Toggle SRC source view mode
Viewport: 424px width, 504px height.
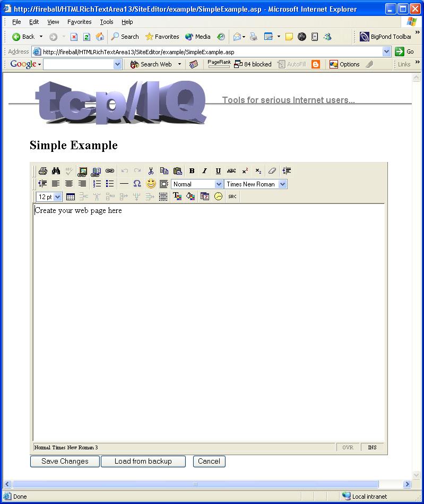pyautogui.click(x=232, y=197)
